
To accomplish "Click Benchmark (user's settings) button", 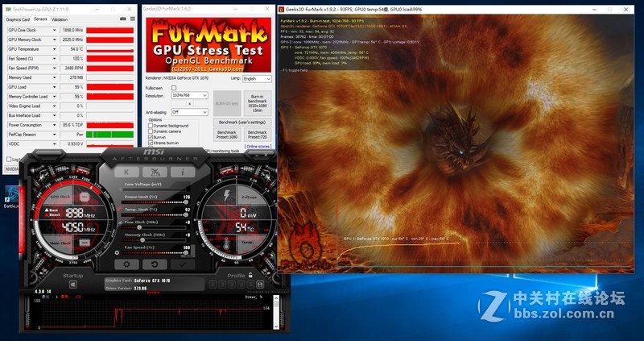I will pyautogui.click(x=242, y=123).
